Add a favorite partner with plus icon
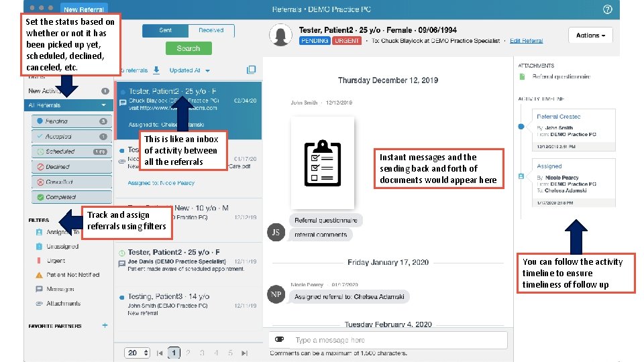 pos(105,325)
